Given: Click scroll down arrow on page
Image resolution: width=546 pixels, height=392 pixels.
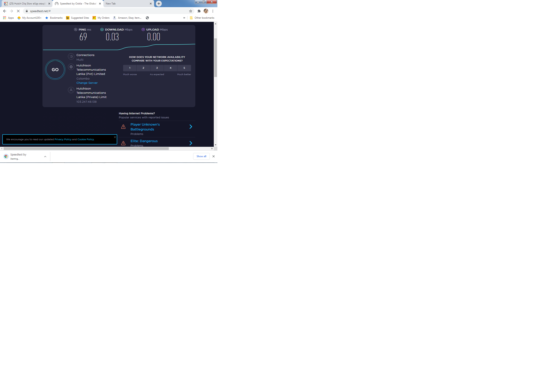Looking at the screenshot, I should coord(215,145).
